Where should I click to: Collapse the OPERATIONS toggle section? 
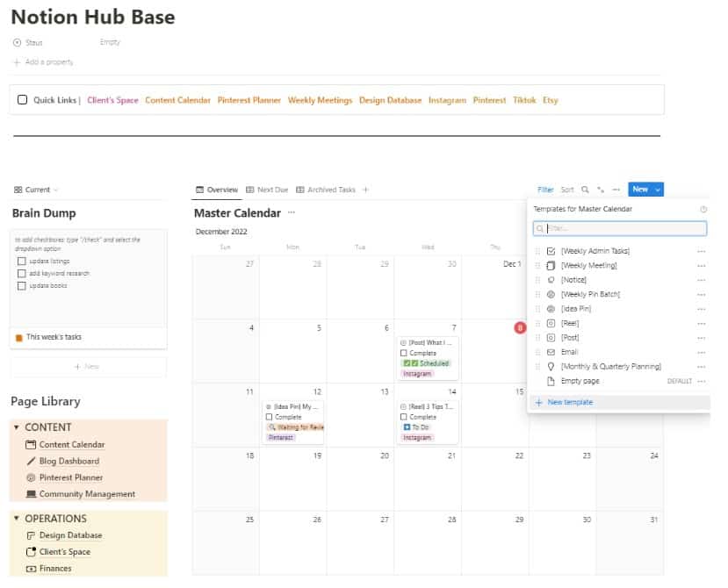(17, 518)
